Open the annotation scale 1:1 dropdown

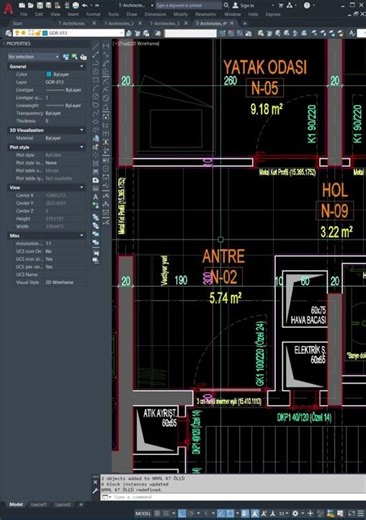283,513
